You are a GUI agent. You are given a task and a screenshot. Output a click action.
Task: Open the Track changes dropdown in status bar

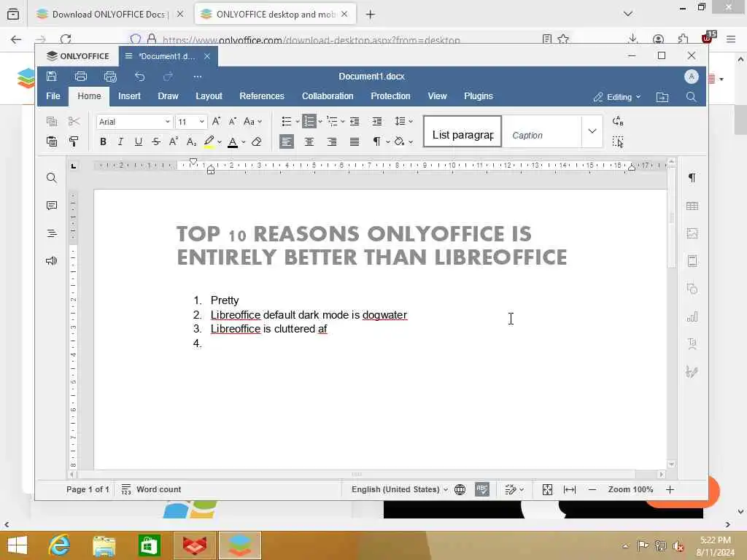point(514,489)
